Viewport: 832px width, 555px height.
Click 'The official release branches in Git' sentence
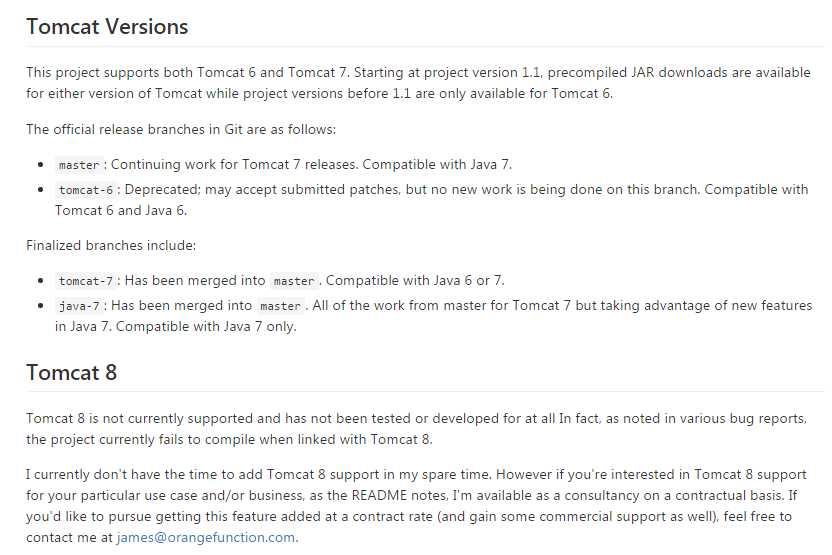[181, 129]
